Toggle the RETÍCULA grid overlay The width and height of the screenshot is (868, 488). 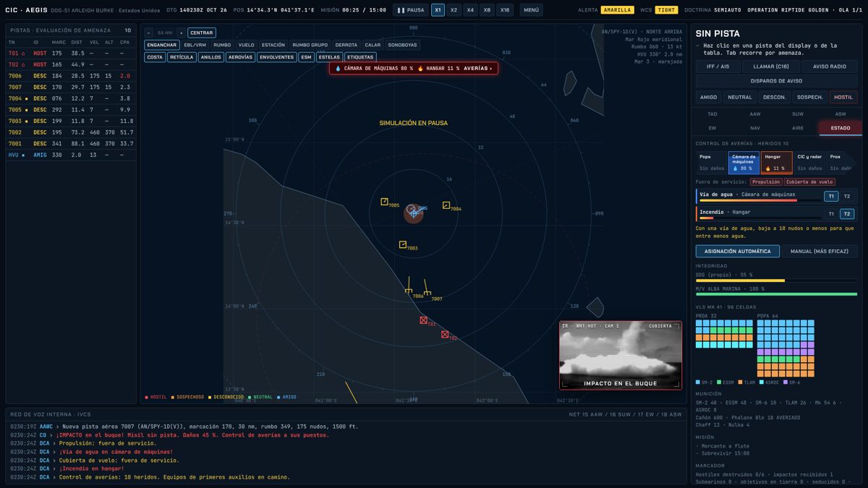[x=181, y=57]
